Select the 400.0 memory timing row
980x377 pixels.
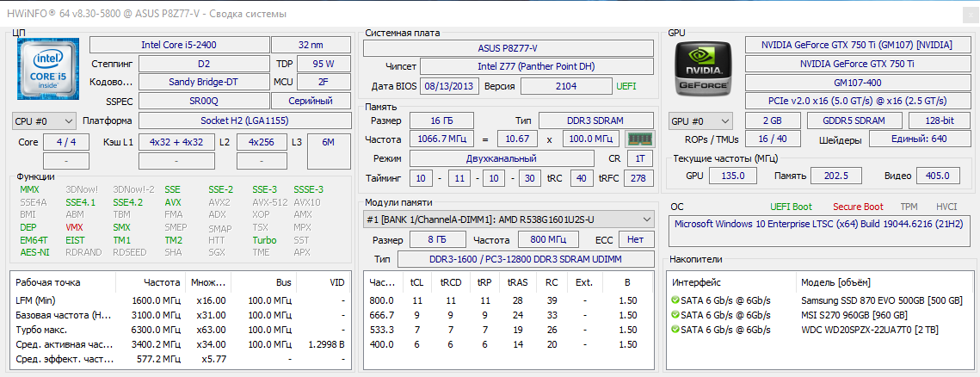pyautogui.click(x=508, y=344)
